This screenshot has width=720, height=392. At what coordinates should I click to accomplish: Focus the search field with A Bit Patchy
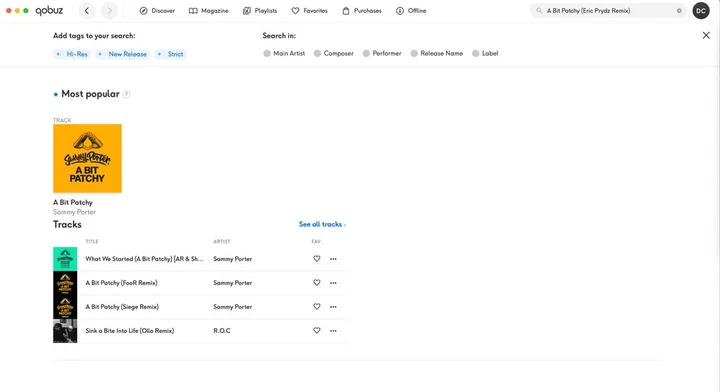pyautogui.click(x=608, y=11)
